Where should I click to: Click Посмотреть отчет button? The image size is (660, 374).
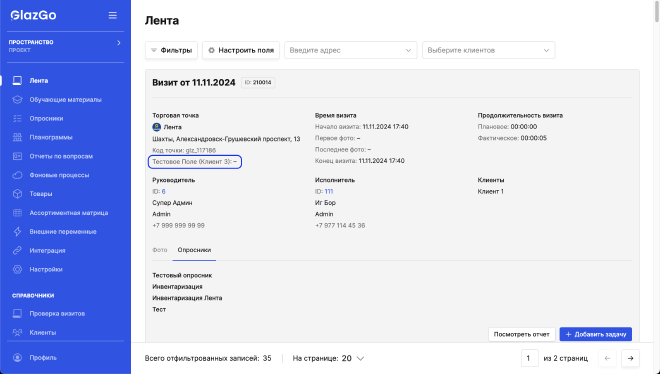(522, 334)
